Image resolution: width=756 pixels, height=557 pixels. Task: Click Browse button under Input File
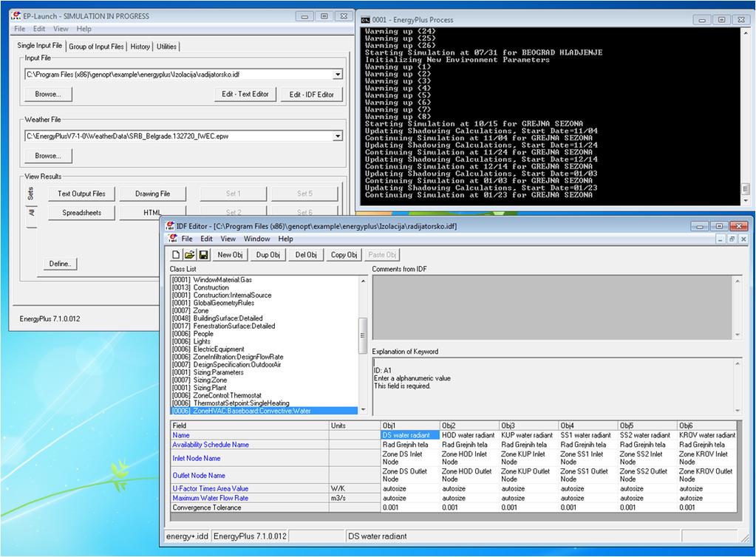coord(48,95)
